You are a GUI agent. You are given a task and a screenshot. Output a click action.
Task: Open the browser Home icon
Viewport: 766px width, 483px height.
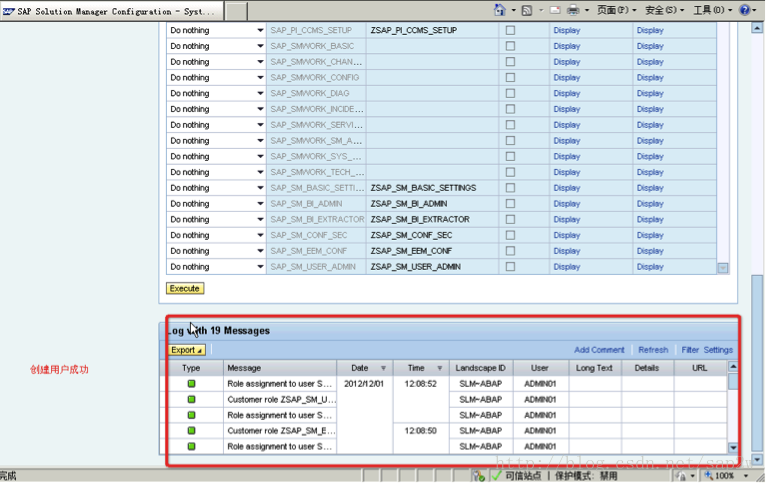[x=499, y=10]
